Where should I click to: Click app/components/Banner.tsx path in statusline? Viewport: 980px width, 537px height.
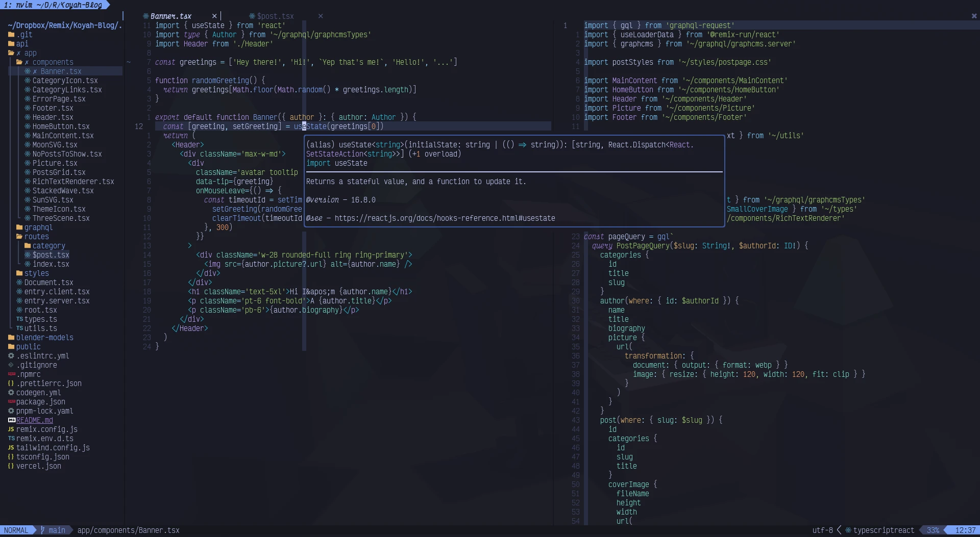[x=128, y=530]
